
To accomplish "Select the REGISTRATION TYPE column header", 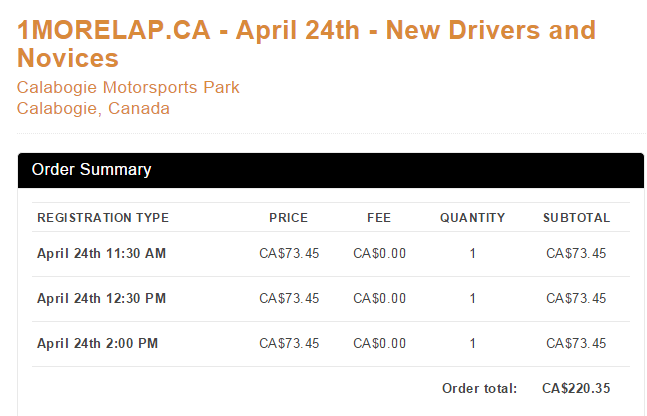I will tap(103, 217).
